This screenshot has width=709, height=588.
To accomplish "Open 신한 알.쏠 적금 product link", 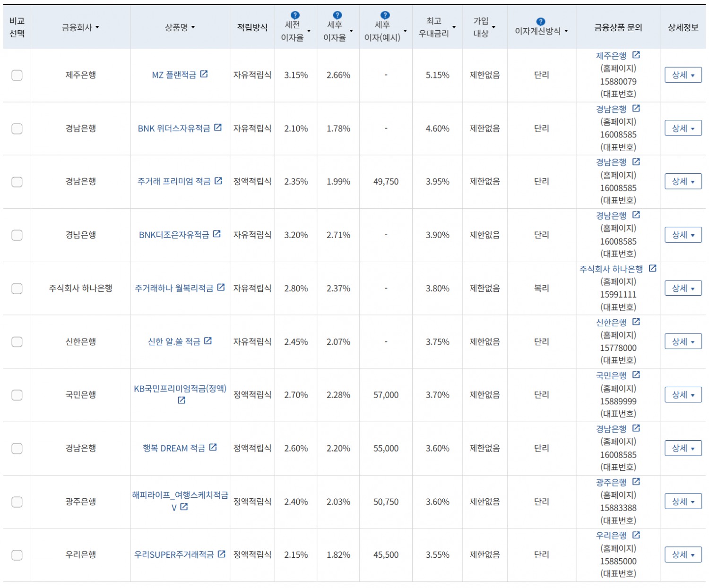I will click(174, 341).
